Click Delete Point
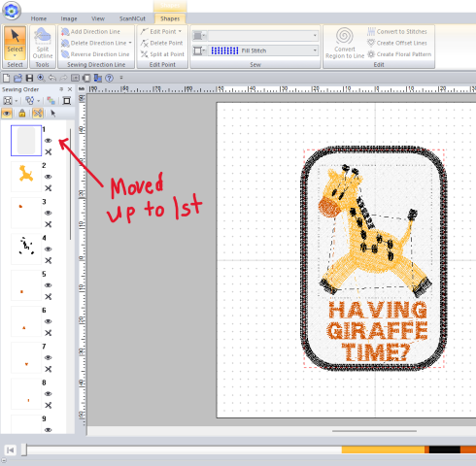The width and height of the screenshot is (476, 466). [162, 43]
